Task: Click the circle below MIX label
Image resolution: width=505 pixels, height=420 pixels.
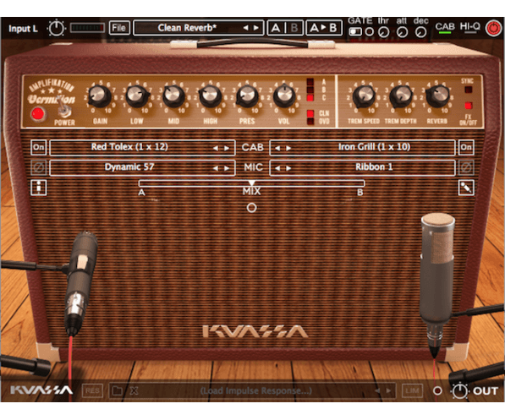Action: (x=251, y=208)
